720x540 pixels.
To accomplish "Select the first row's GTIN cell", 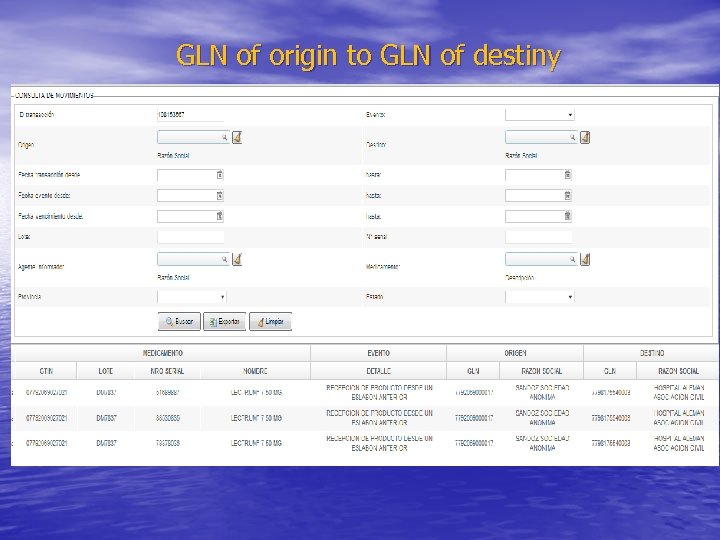I will (x=46, y=393).
